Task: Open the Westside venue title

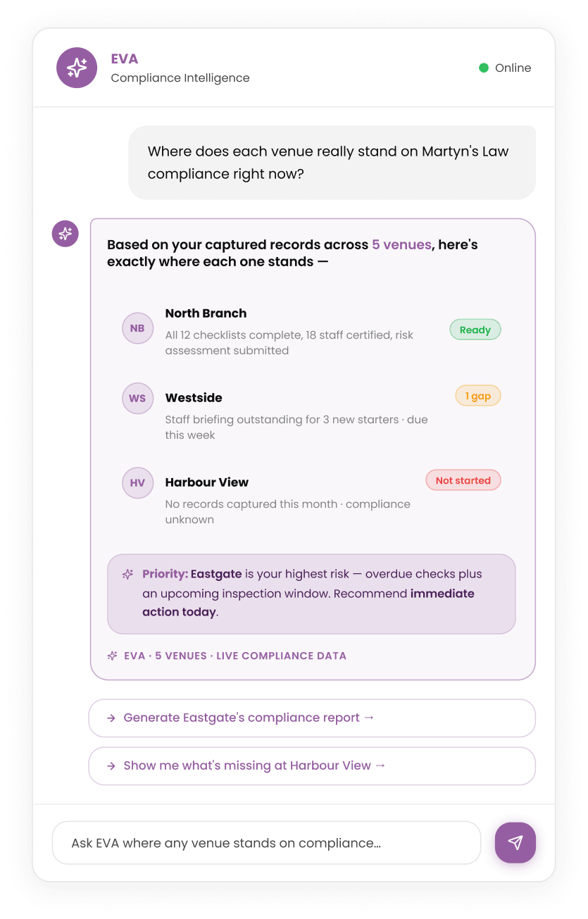Action: pos(194,398)
